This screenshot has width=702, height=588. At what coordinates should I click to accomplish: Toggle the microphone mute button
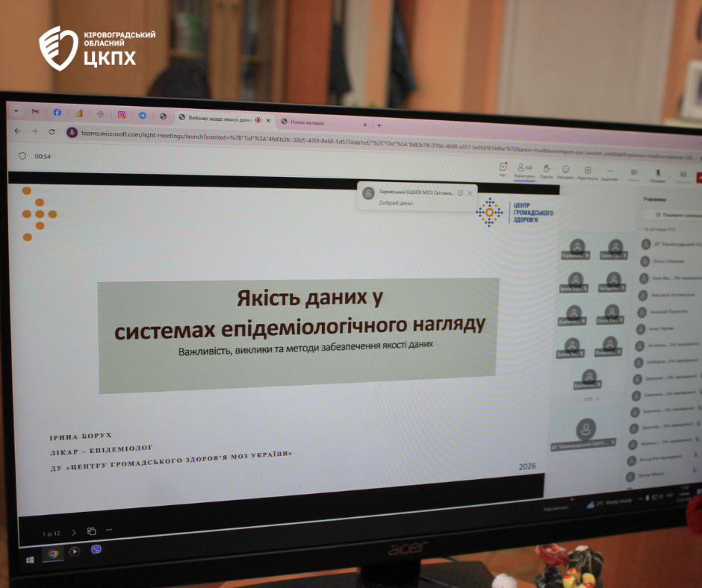[x=656, y=175]
